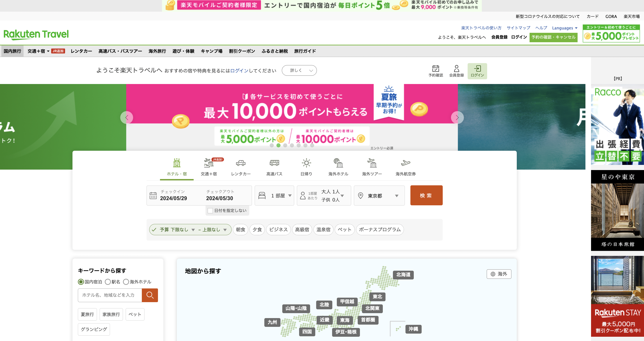Screen dimensions: 644x341
Task: Open the 星のや東京 ad thumbnail
Action: click(617, 210)
